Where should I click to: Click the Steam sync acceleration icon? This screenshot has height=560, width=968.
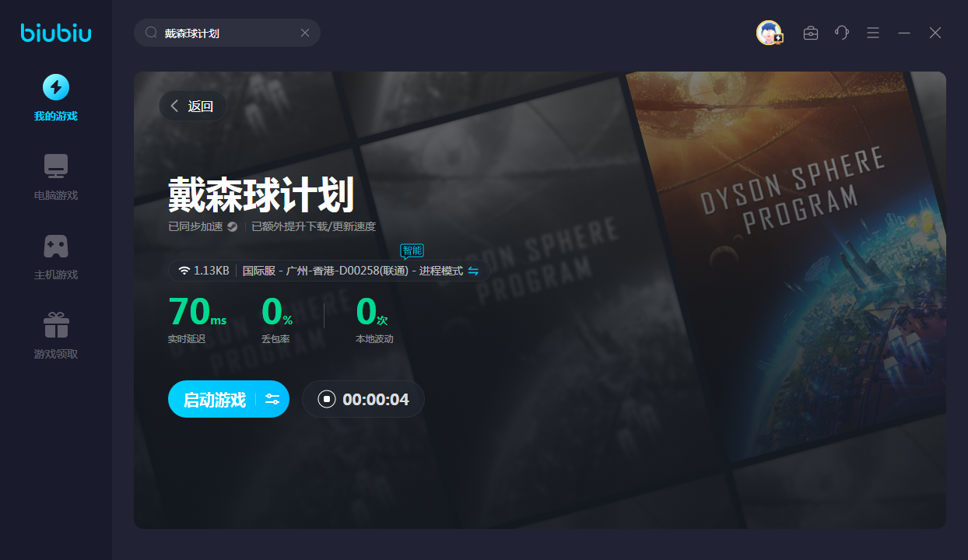click(232, 227)
